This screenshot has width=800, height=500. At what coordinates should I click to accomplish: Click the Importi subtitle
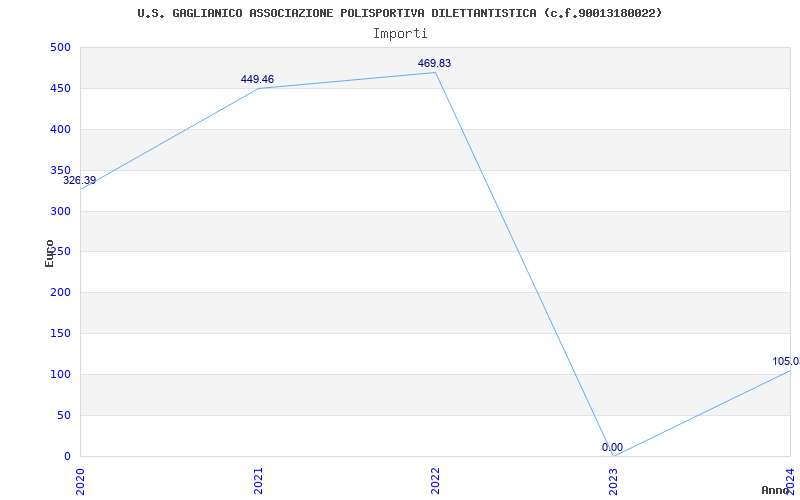tap(400, 34)
